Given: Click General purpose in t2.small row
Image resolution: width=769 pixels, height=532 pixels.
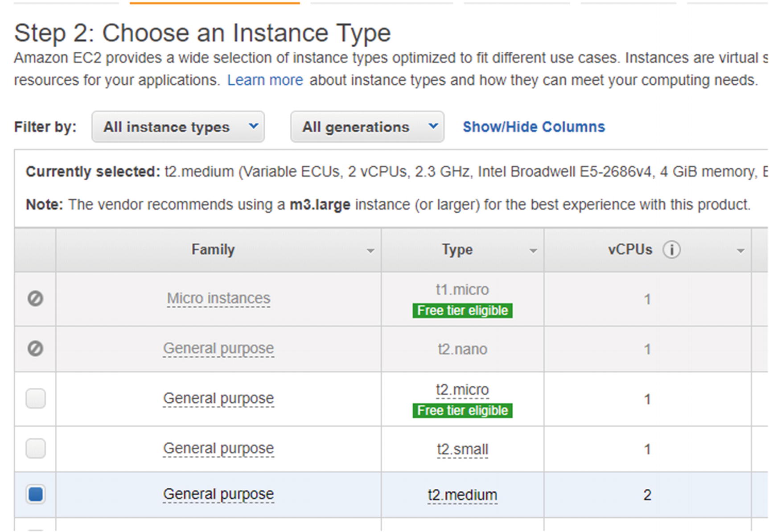Looking at the screenshot, I should click(218, 448).
